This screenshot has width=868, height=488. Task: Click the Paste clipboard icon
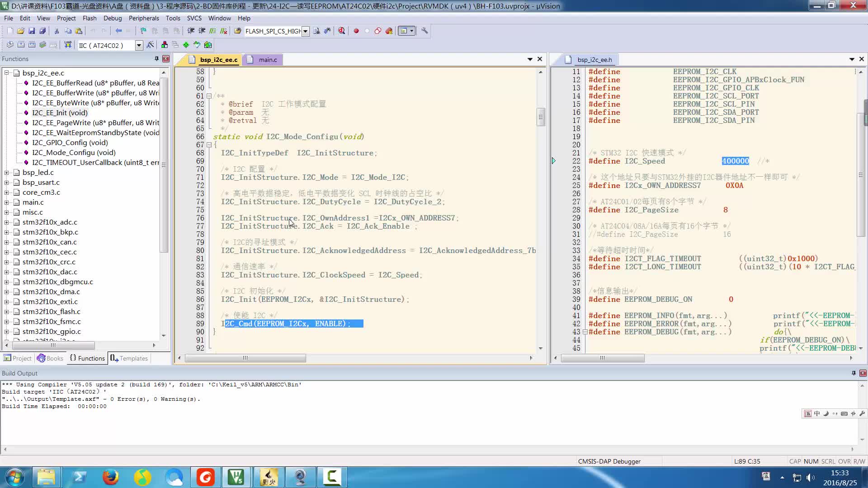point(79,31)
